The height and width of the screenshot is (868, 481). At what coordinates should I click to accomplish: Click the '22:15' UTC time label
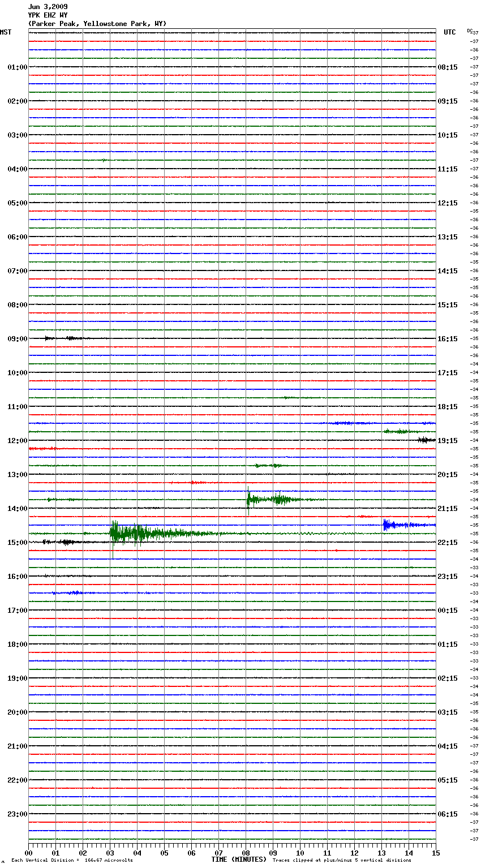pyautogui.click(x=448, y=543)
